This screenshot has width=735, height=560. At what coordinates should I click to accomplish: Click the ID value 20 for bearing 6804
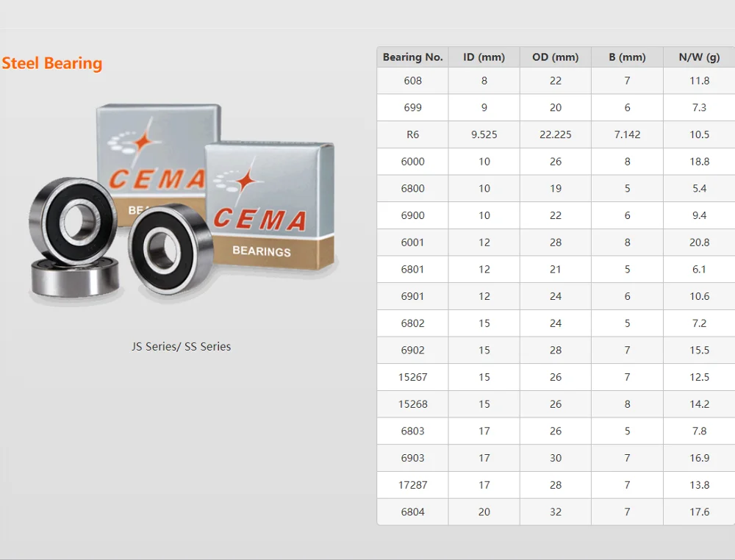click(484, 511)
